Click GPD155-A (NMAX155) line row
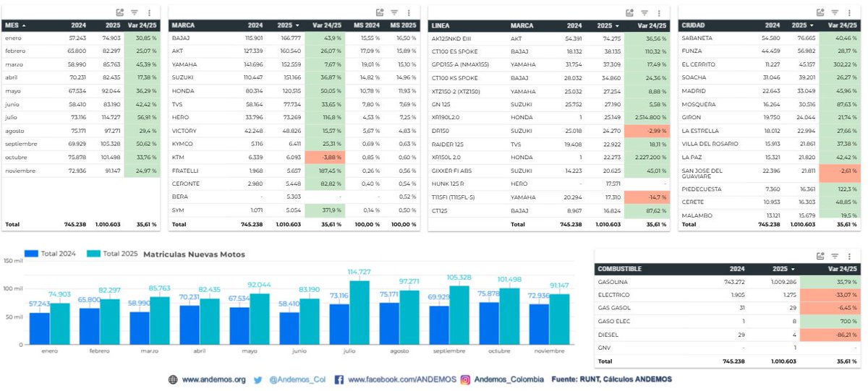 (549, 64)
